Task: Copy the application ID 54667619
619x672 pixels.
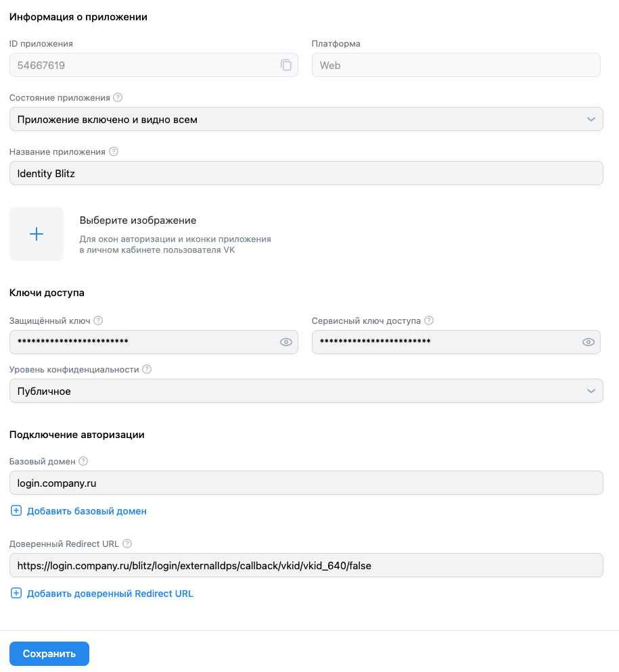Action: (285, 65)
